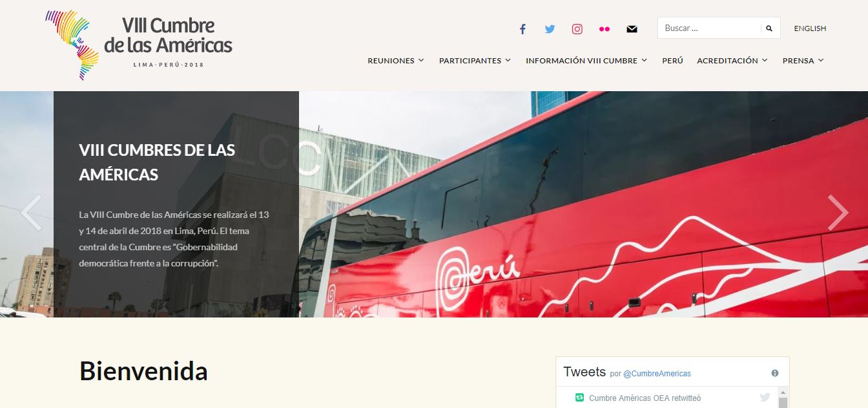Open the Perú menu item
Screen dimensions: 868x408
[672, 61]
